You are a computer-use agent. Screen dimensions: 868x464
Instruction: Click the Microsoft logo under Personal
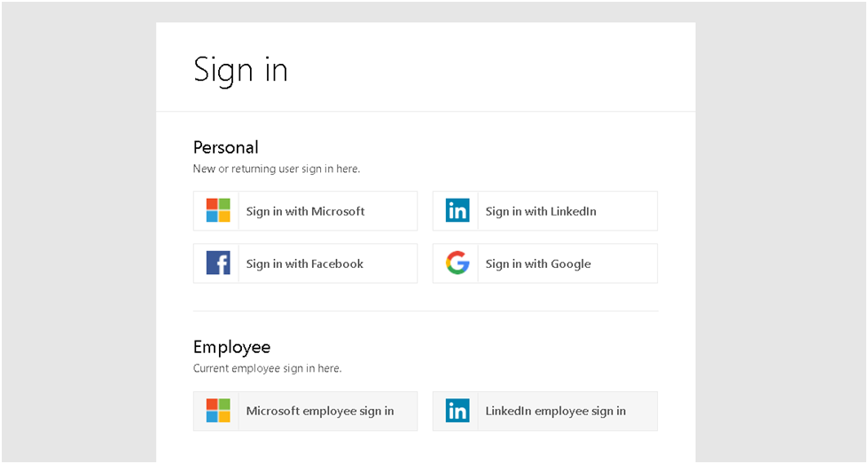pyautogui.click(x=218, y=210)
